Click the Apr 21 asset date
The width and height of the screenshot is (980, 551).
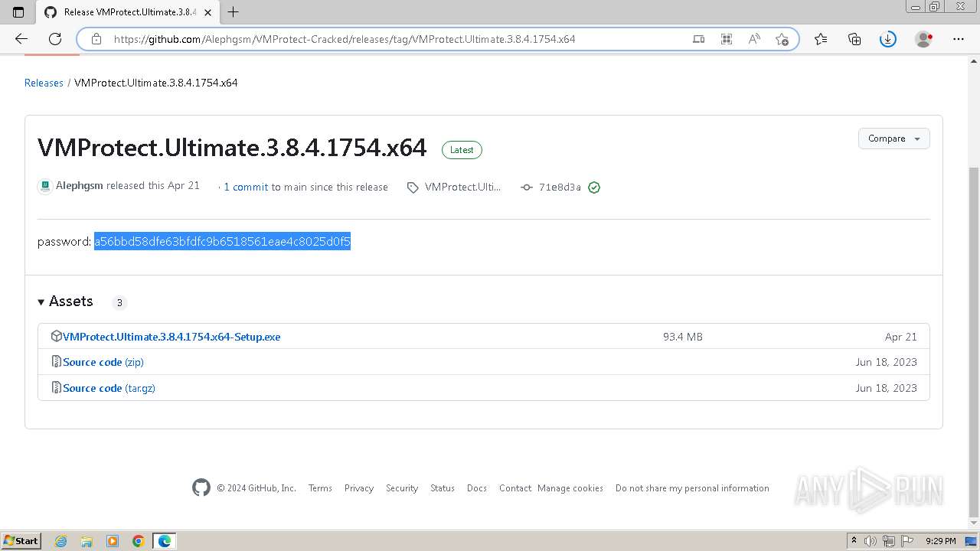pyautogui.click(x=901, y=337)
